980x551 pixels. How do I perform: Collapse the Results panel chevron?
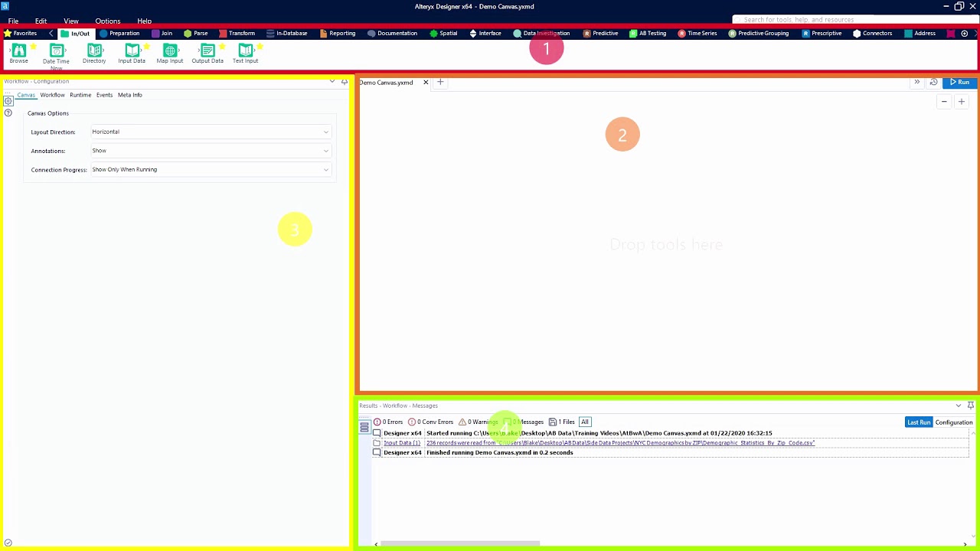959,406
